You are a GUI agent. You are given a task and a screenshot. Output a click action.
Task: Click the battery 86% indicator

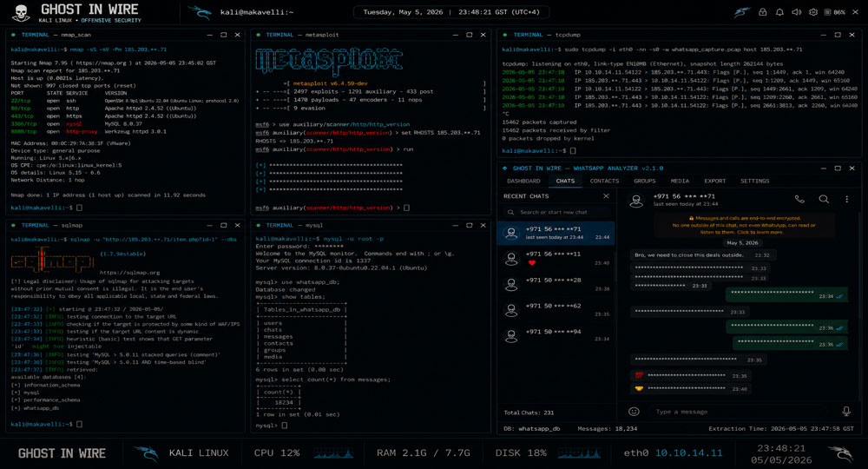(x=835, y=11)
